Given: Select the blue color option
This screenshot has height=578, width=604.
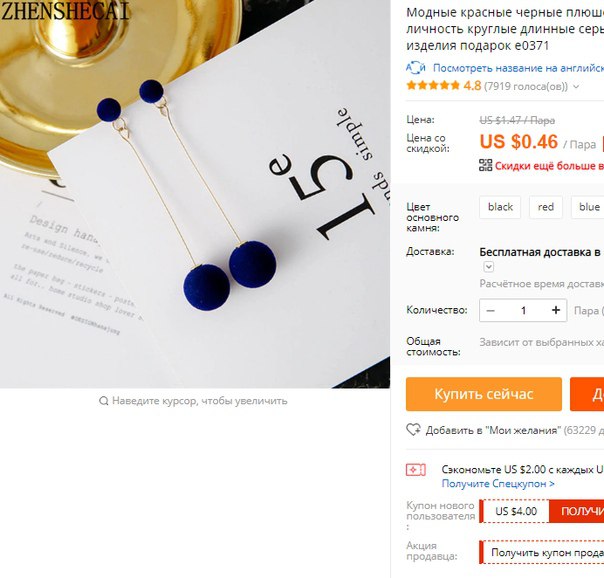Looking at the screenshot, I should point(589,207).
